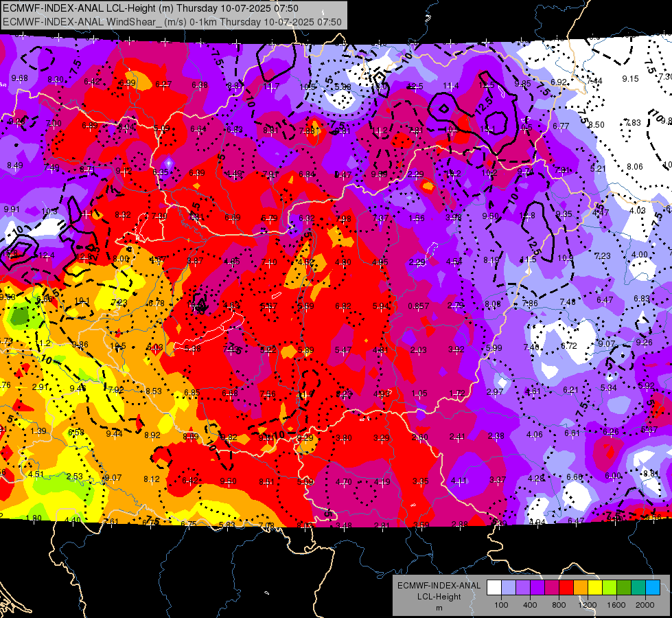Select the teal legend color swatch
Viewport: 672px width, 618px height.
pyautogui.click(x=638, y=588)
